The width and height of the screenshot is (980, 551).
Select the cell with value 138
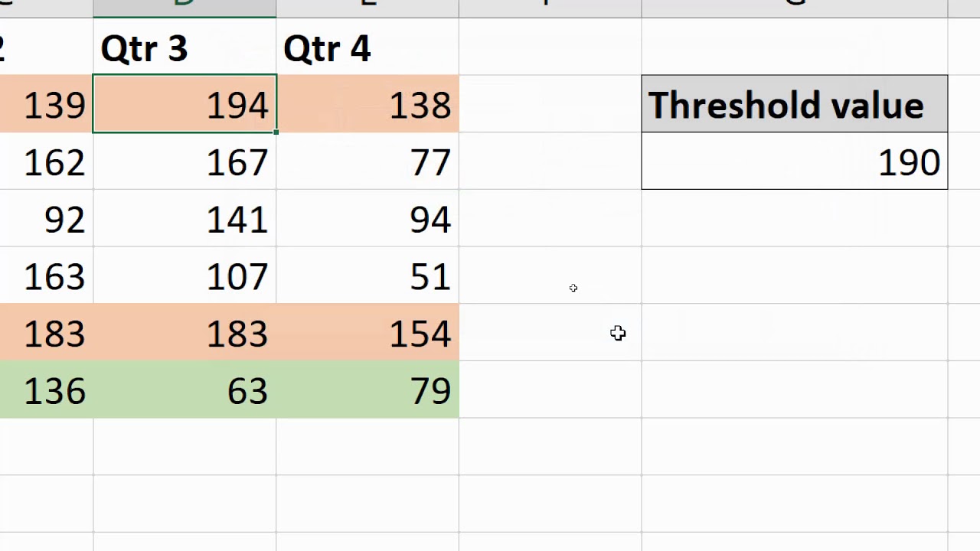click(367, 104)
